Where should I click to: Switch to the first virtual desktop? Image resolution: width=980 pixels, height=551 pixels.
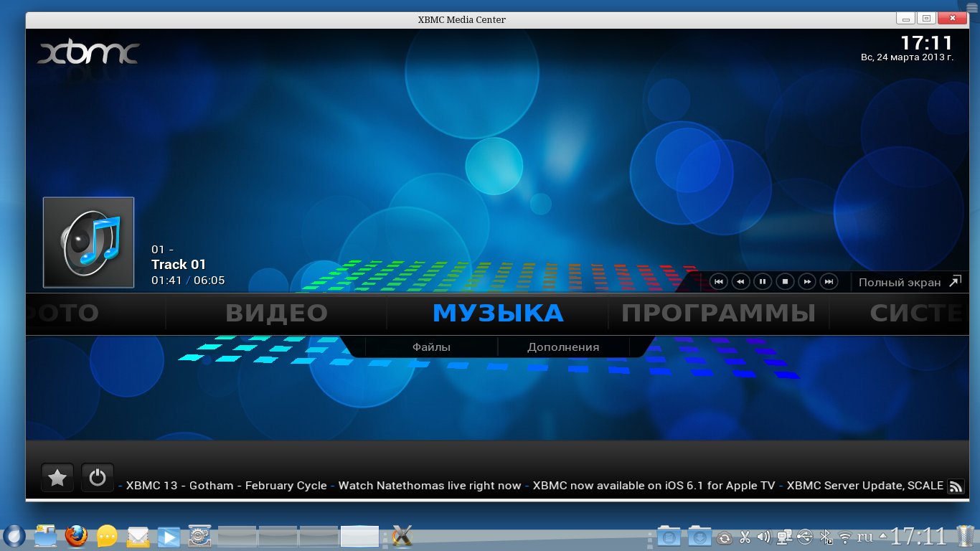click(x=237, y=537)
